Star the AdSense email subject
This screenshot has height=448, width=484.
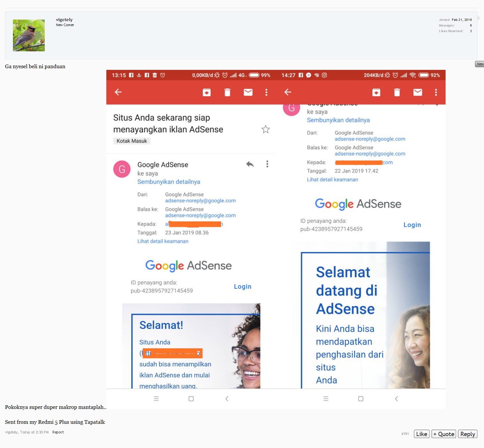(266, 129)
